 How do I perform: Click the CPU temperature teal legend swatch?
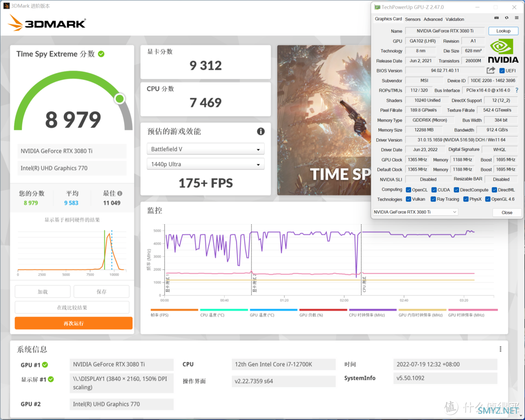coord(224,310)
